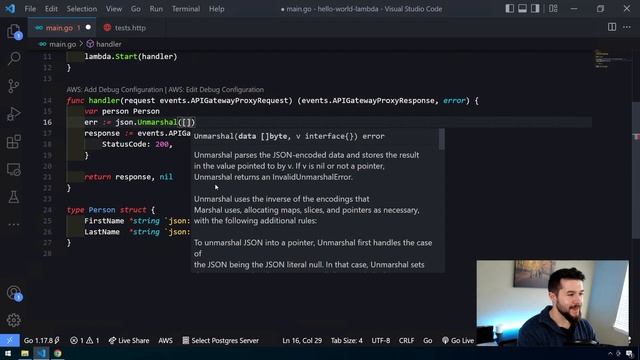Open Run and Debug view
Screen dimensions: 640x360
(x=14, y=114)
